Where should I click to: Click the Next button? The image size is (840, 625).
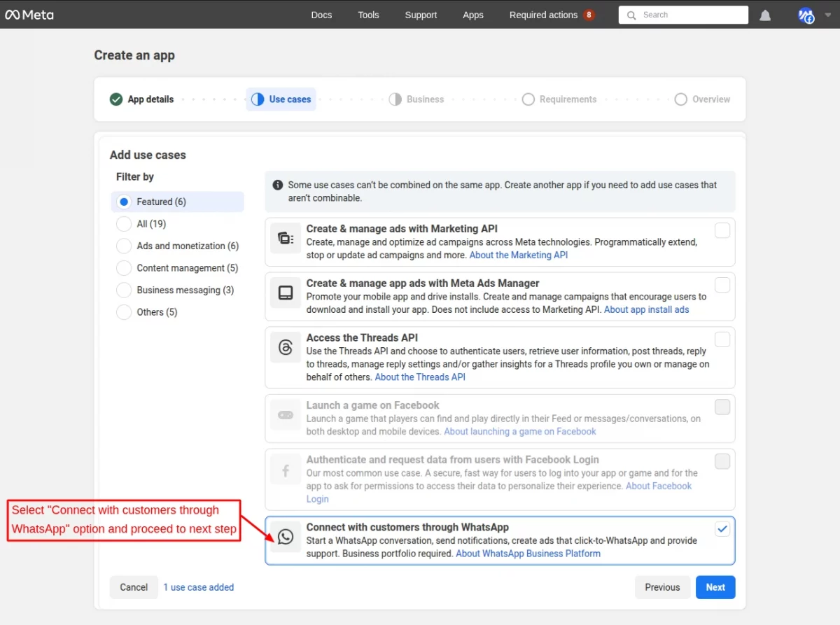(715, 587)
